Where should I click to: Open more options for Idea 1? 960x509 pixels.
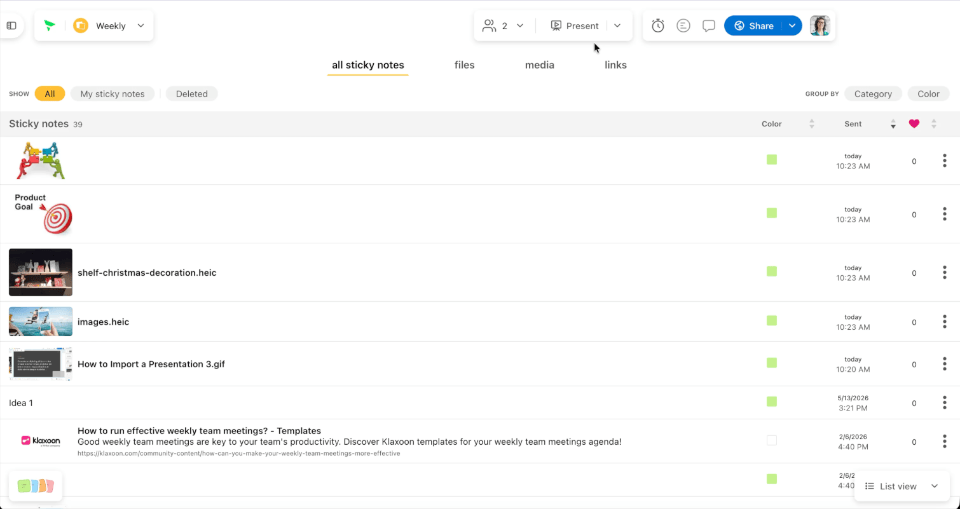coord(944,402)
